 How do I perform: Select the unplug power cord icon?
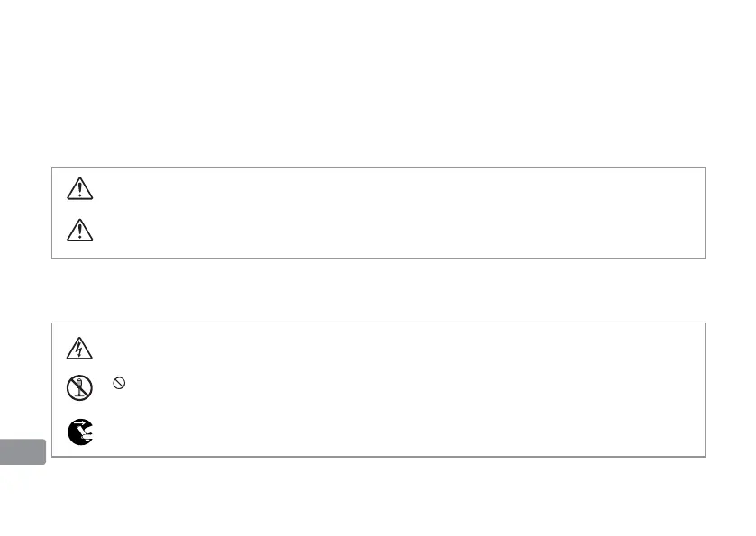click(80, 432)
